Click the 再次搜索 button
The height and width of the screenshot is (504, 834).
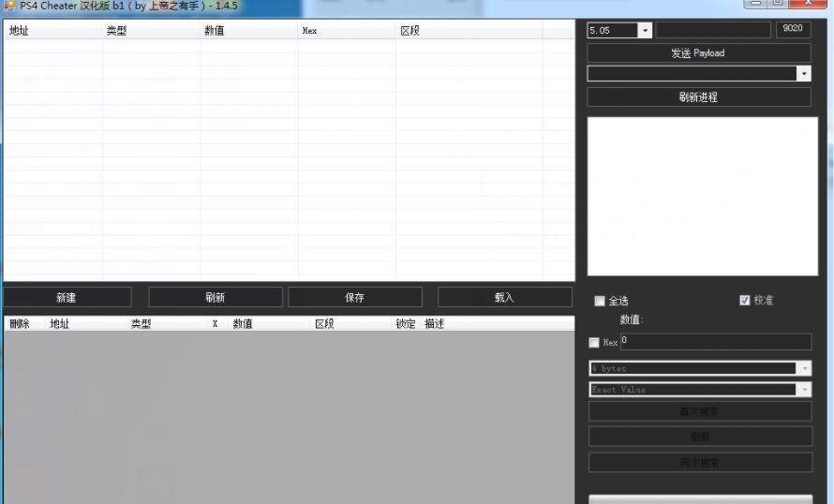[x=700, y=463]
